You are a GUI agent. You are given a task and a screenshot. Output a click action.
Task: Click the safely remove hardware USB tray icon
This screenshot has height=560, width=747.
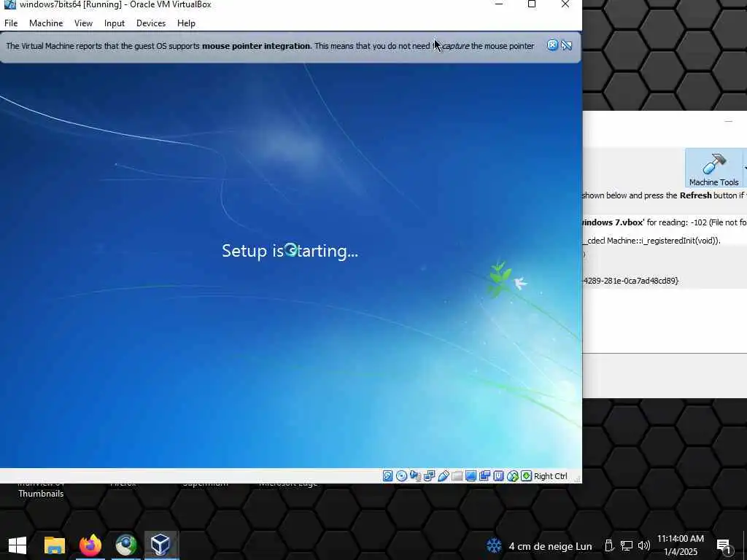(609, 545)
